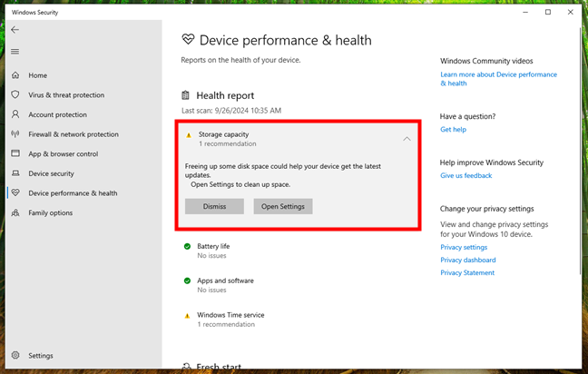Close the Windows Security window
Viewport: 588px width, 374px height.
(x=571, y=12)
